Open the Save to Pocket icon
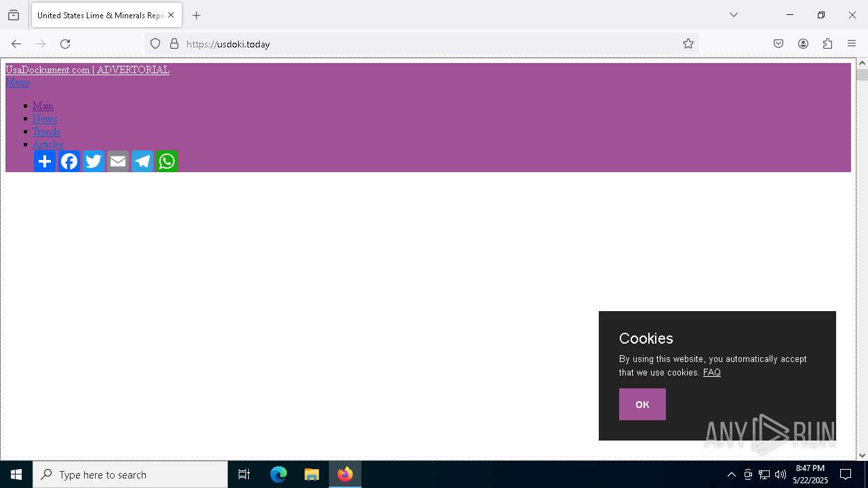Image resolution: width=868 pixels, height=488 pixels. [x=778, y=44]
